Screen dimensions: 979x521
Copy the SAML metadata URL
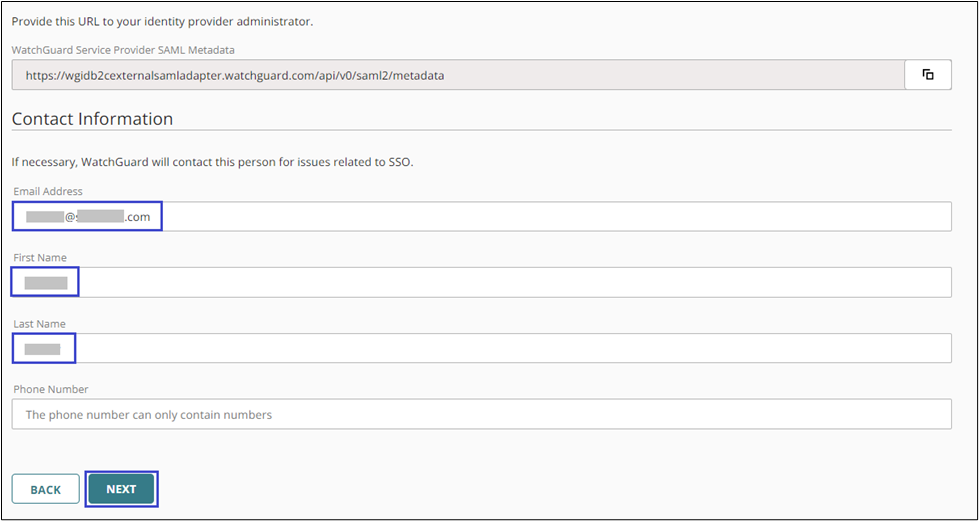pyautogui.click(x=928, y=75)
